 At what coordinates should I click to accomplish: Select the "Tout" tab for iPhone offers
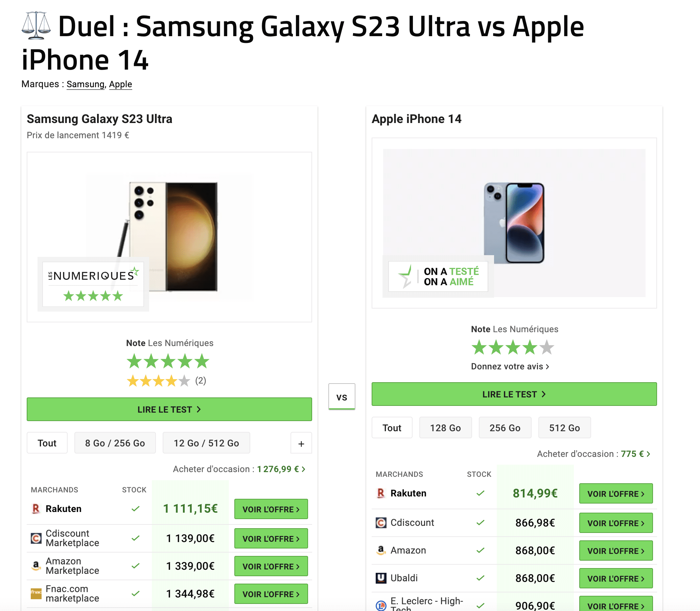tap(392, 427)
